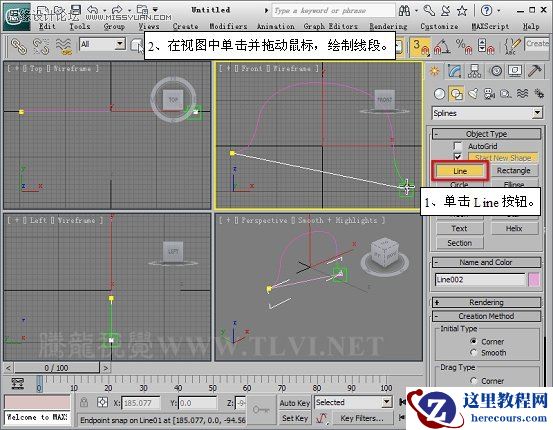
Task: Open Edit Named Selection Sets
Action: point(512,46)
